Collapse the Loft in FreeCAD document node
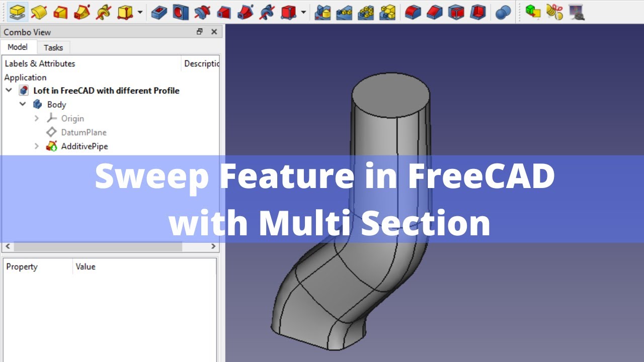The image size is (644, 362). (9, 90)
